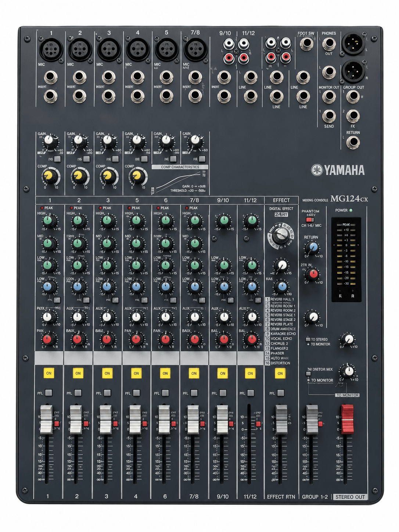Turn the blue knob on channel 7/8
The width and height of the screenshot is (399, 532).
click(195, 287)
